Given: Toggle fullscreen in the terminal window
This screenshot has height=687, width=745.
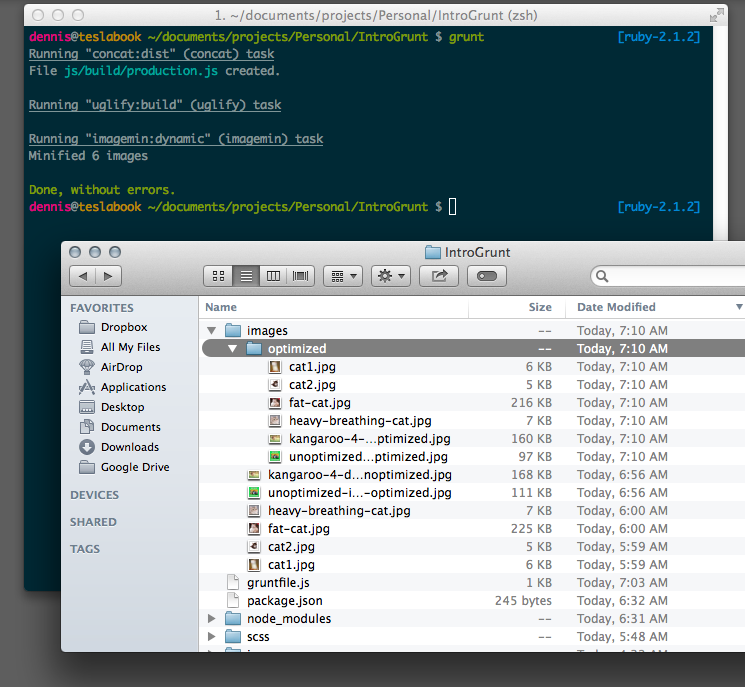Looking at the screenshot, I should (716, 15).
